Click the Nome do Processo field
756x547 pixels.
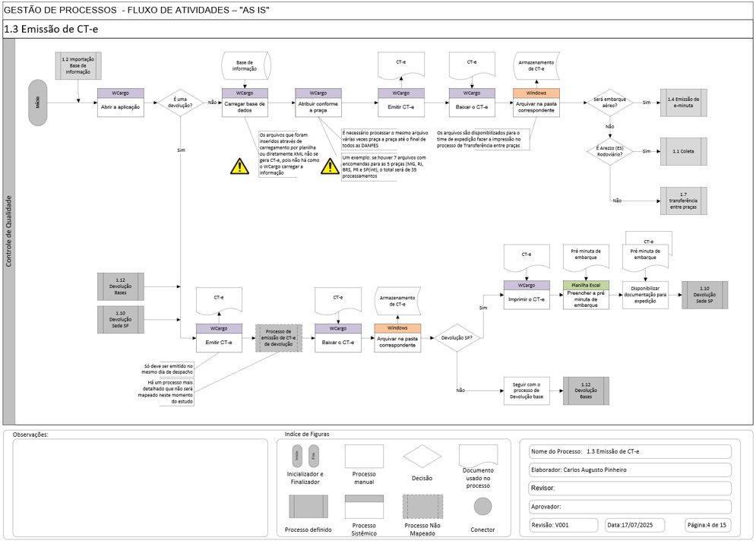(630, 451)
